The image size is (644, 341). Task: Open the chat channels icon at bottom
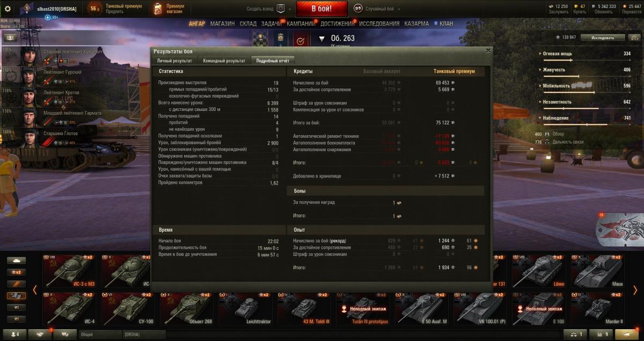pos(65,334)
